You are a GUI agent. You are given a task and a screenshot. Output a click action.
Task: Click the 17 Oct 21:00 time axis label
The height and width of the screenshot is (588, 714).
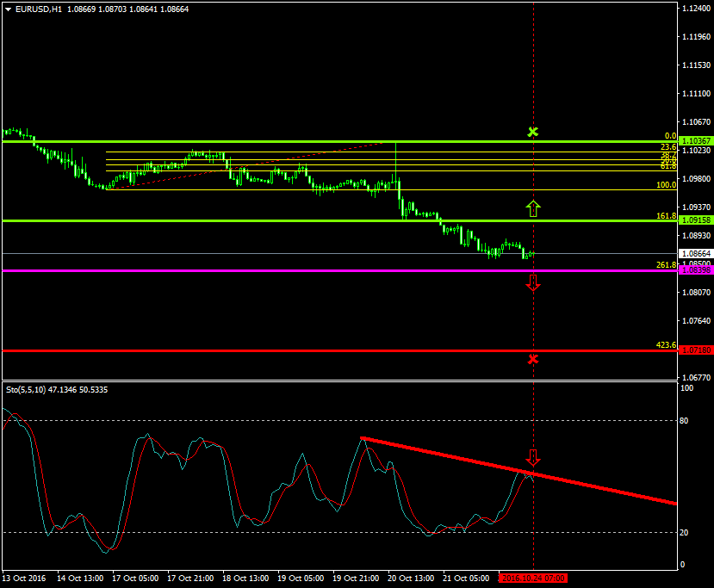coord(191,579)
